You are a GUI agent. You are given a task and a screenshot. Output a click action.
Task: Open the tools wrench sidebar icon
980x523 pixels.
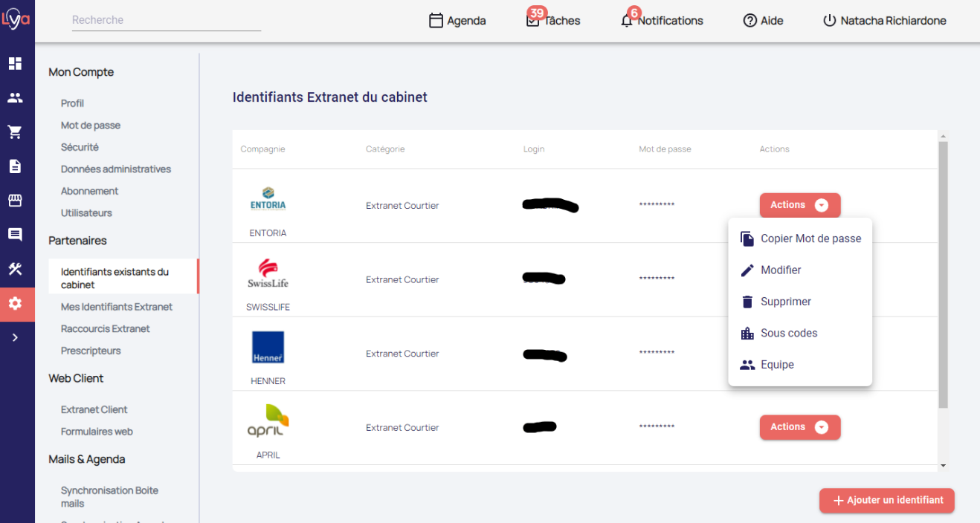(15, 269)
